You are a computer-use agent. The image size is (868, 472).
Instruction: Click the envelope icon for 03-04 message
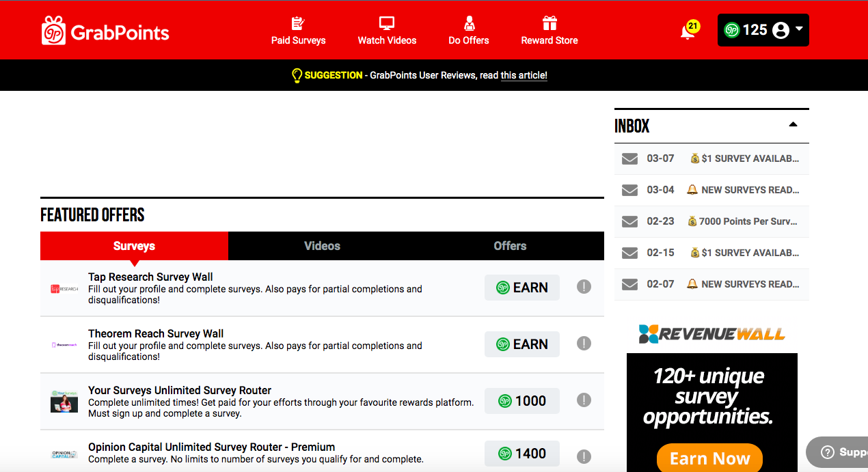pos(629,190)
